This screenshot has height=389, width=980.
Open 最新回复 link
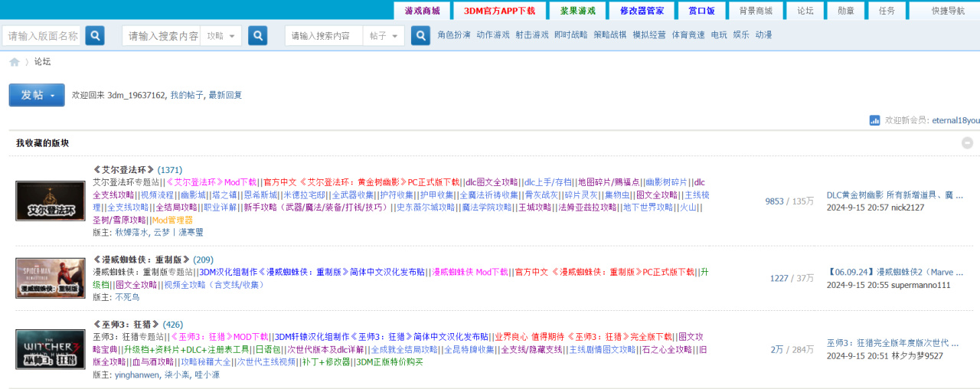coord(225,95)
